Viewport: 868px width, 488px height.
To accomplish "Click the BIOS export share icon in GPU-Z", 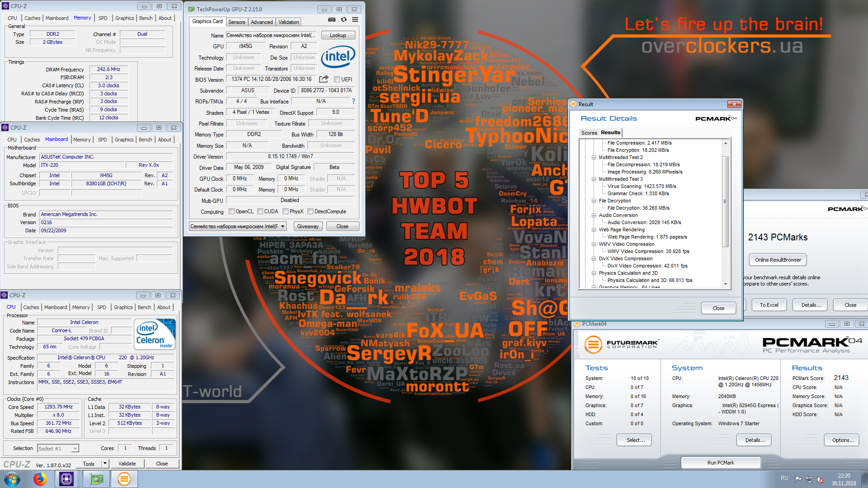I will click(x=324, y=79).
